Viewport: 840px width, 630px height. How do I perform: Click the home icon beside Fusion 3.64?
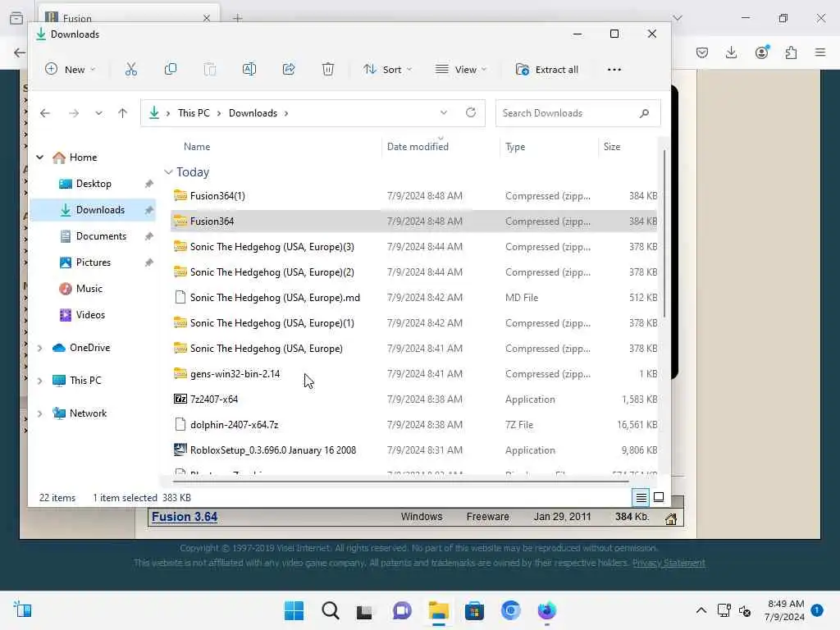click(x=671, y=518)
